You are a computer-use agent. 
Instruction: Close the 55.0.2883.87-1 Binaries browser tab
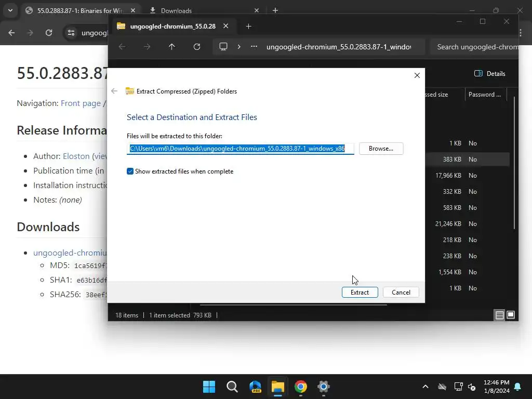pos(133,10)
